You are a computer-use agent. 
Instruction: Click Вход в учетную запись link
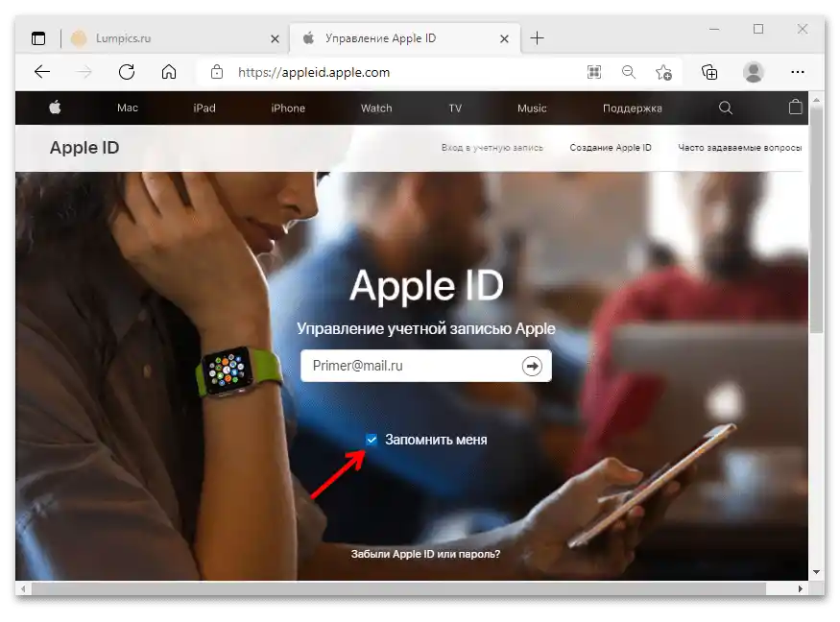coord(492,147)
